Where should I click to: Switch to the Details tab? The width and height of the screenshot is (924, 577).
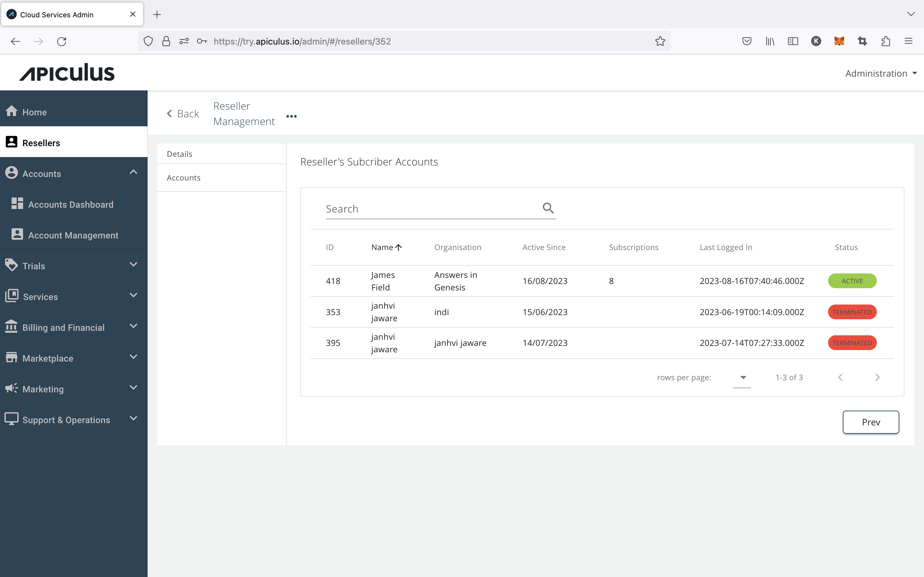(179, 154)
